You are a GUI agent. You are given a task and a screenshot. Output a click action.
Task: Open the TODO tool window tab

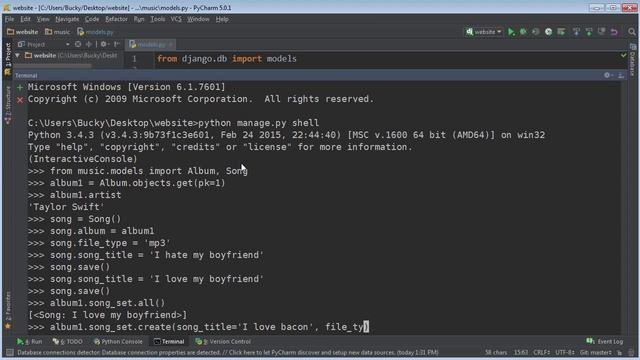[68, 342]
